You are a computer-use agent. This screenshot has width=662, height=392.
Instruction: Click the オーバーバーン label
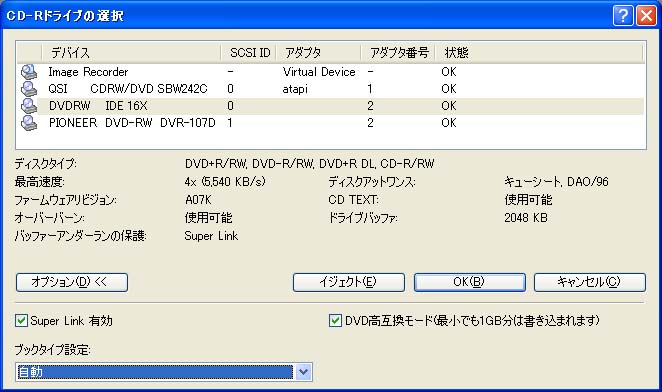[x=49, y=218]
